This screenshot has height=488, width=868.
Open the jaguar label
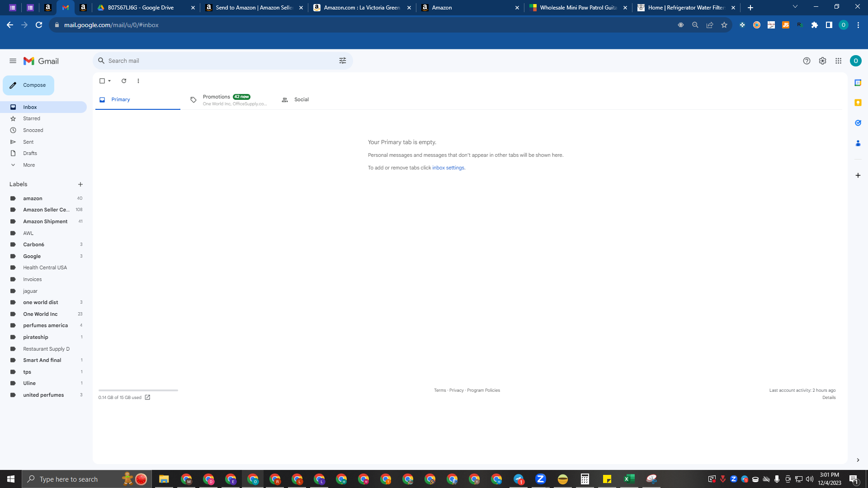tap(43, 291)
